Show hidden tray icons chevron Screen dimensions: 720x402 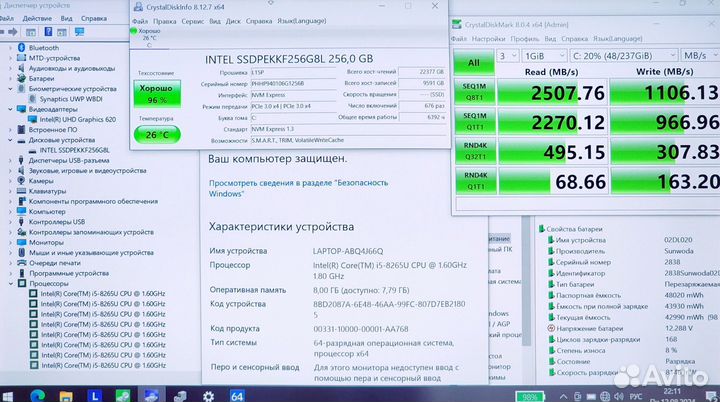[563, 396]
